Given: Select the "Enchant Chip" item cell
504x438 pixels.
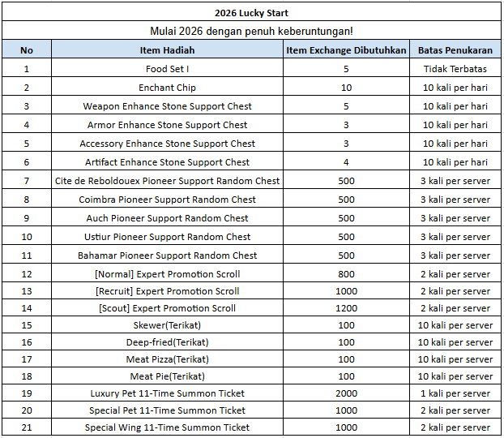Looking at the screenshot, I should pyautogui.click(x=167, y=88).
